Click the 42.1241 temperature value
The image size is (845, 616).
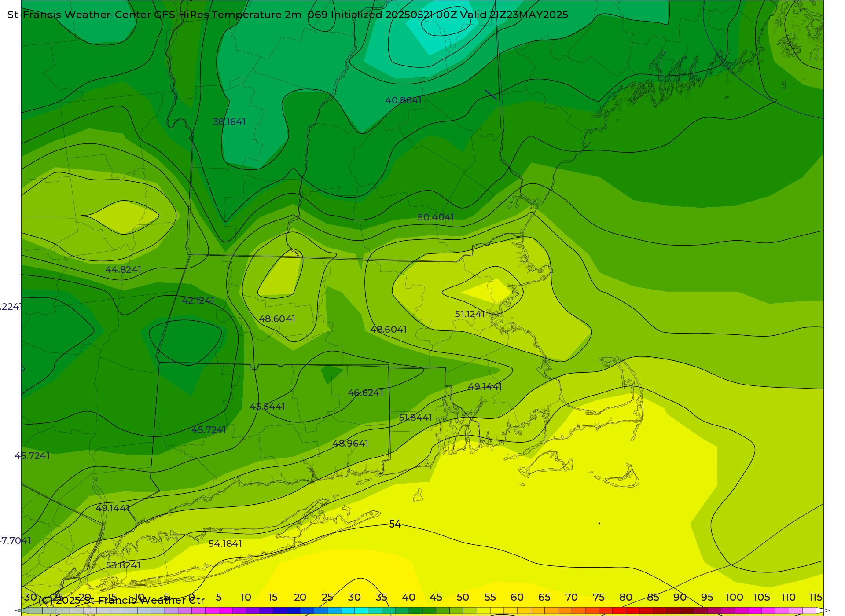pos(198,301)
